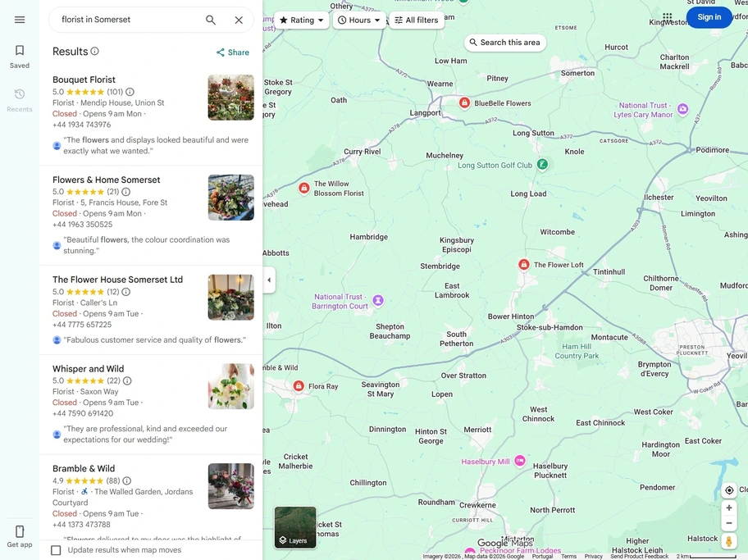Open info icon next to Bramble & Wild rating
748x560 pixels.
coord(127,480)
